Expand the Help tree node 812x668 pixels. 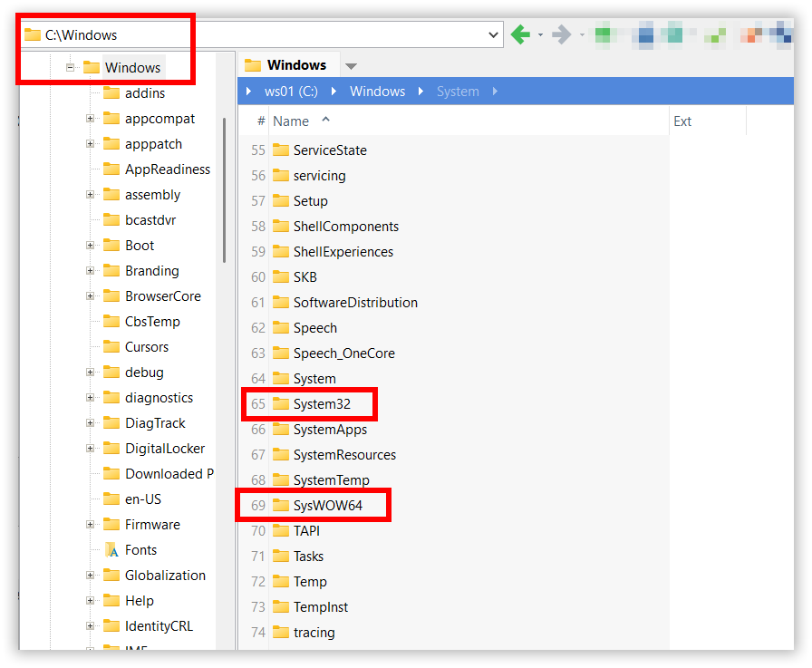pyautogui.click(x=90, y=601)
